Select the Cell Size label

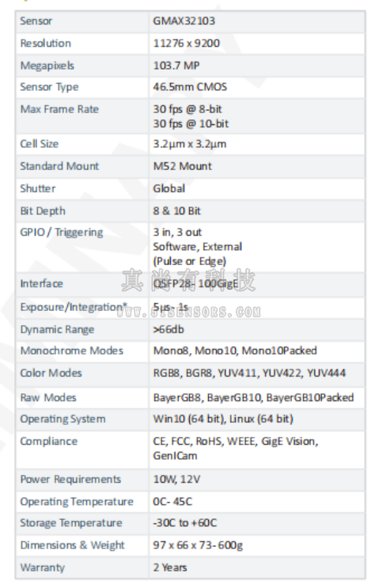pyautogui.click(x=39, y=143)
